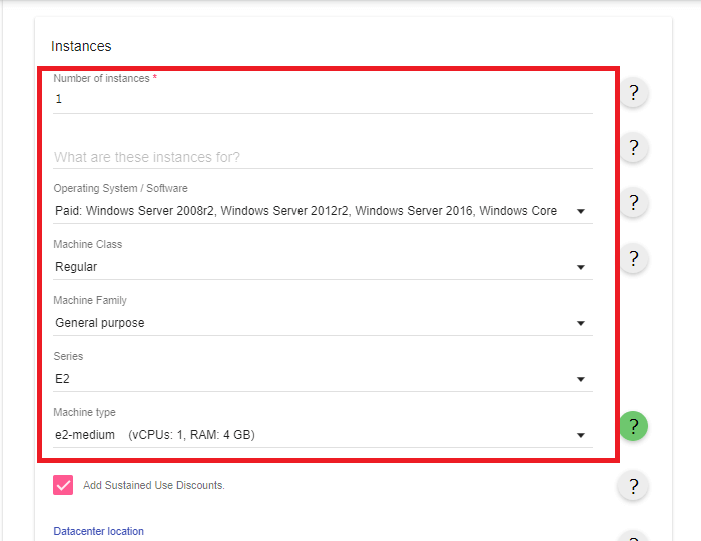Image resolution: width=701 pixels, height=541 pixels.
Task: Expand the Machine type dropdown showing e2-medium
Action: (323, 435)
